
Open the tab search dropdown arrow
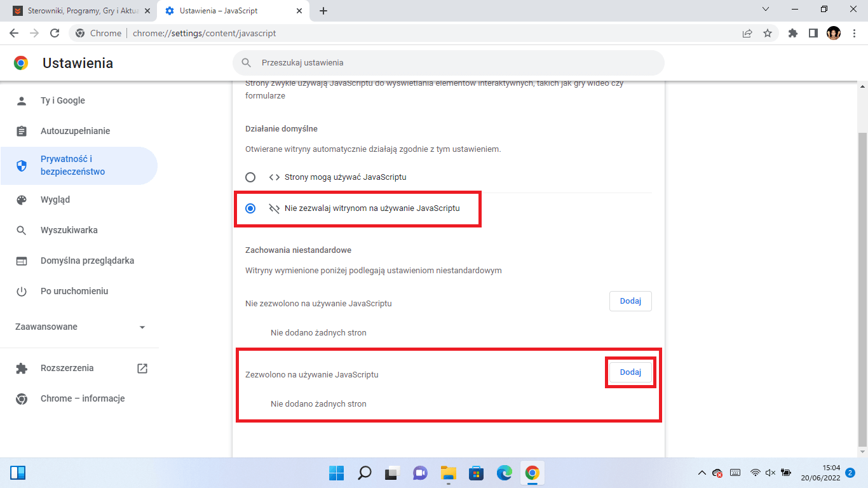tap(766, 10)
